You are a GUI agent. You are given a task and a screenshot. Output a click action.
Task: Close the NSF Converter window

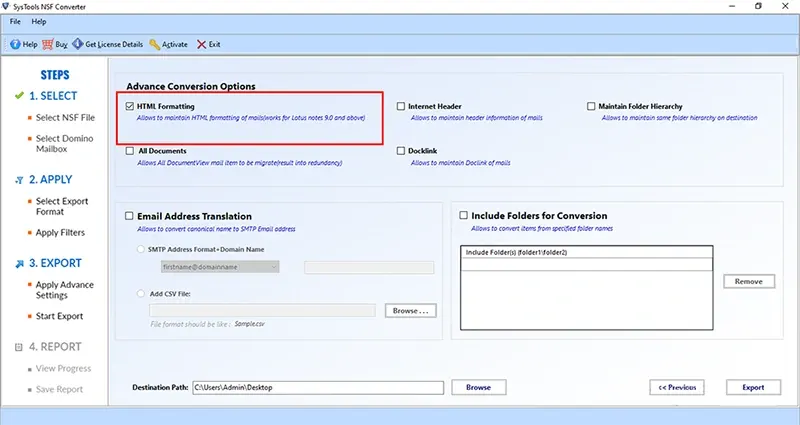pos(785,7)
